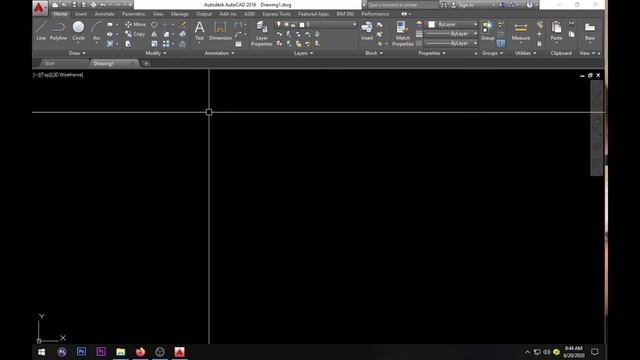Image resolution: width=640 pixels, height=360 pixels.
Task: Select the Rotate tool icon
Action: click(x=154, y=24)
